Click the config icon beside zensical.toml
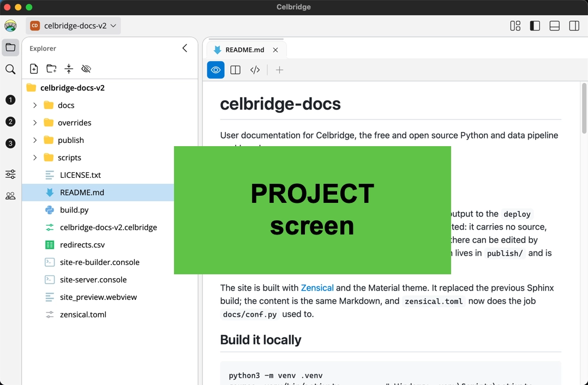Image resolution: width=588 pixels, height=385 pixels. point(50,315)
